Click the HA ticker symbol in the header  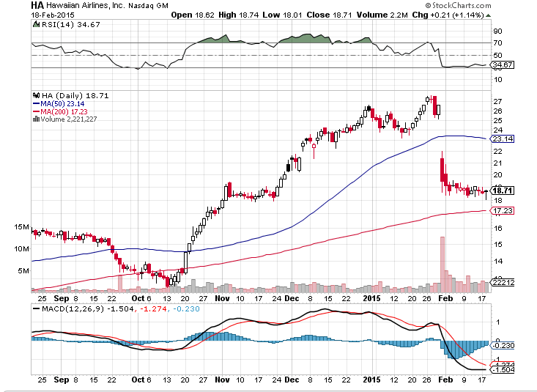(x=37, y=5)
